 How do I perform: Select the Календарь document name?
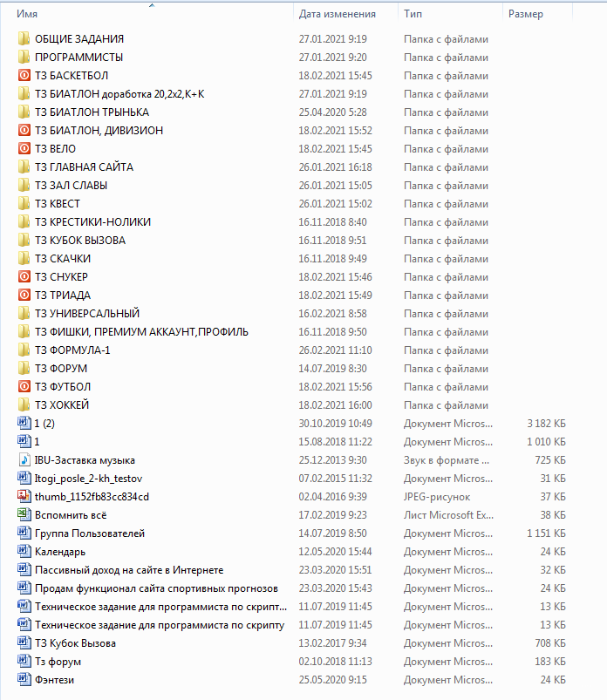pyautogui.click(x=60, y=552)
